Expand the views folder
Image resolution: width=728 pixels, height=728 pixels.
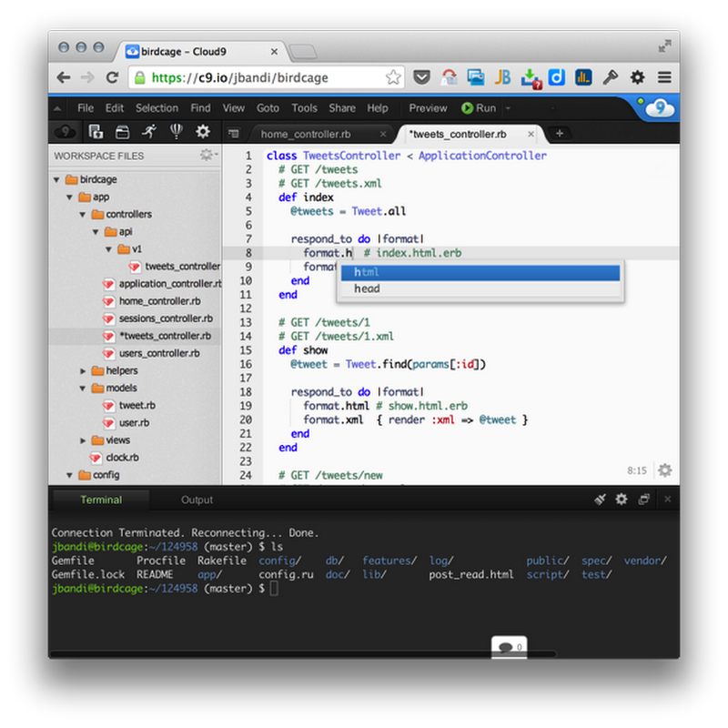84,440
